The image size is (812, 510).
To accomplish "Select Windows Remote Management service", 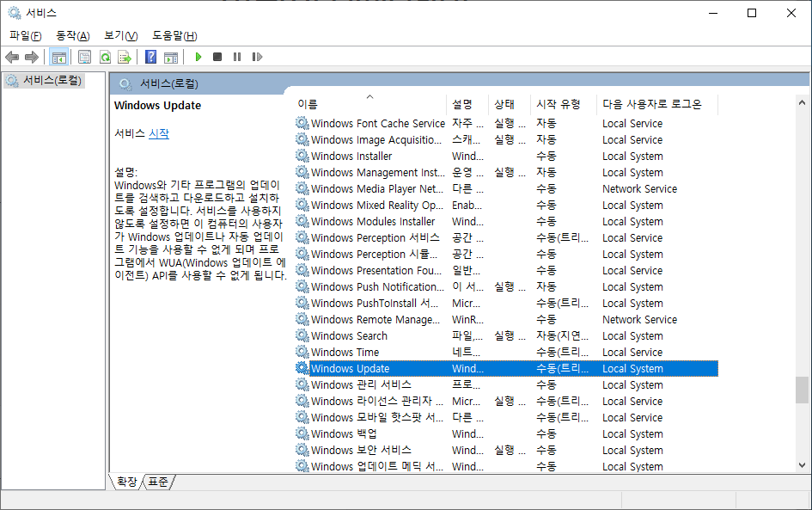I will 506,319.
